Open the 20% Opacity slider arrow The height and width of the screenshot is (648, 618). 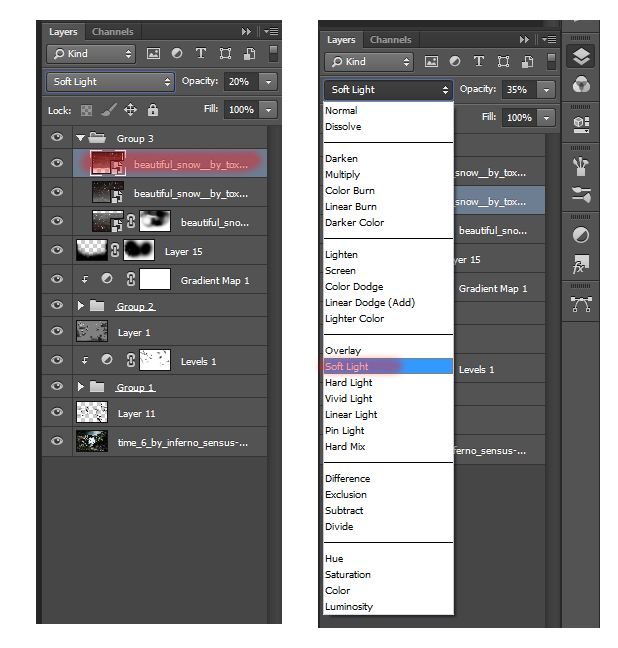pos(268,82)
